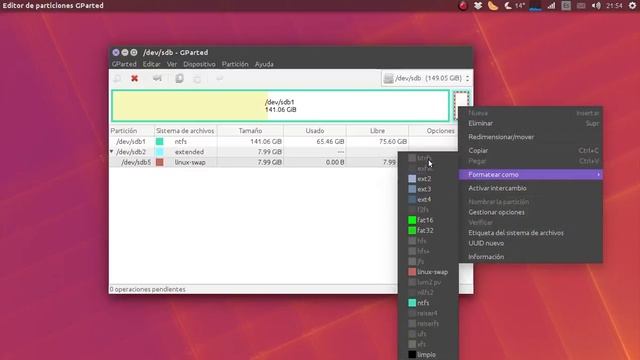
Task: Select the /dev/sdb5 linux-swap row
Action: 253,162
